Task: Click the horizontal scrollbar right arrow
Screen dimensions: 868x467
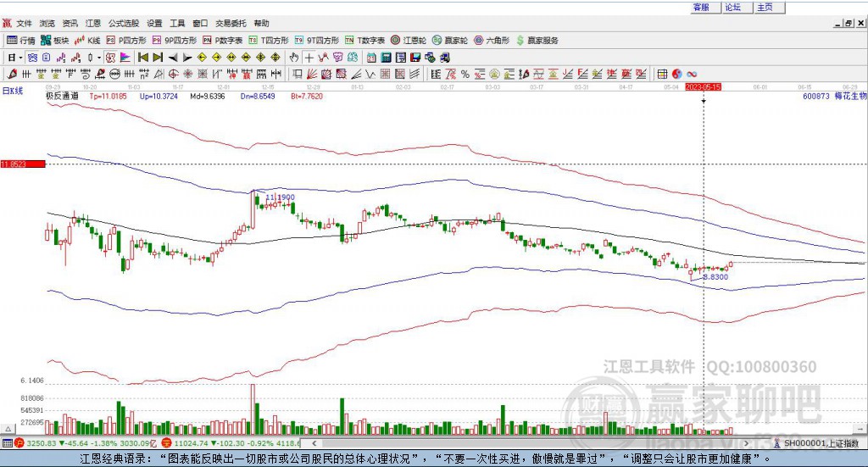Action: pyautogui.click(x=746, y=443)
